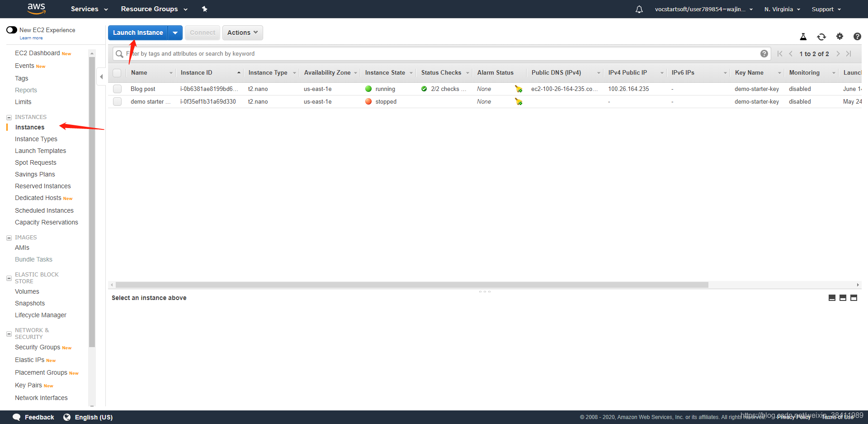Image resolution: width=868 pixels, height=424 pixels.
Task: Open the Actions dropdown
Action: (x=243, y=33)
